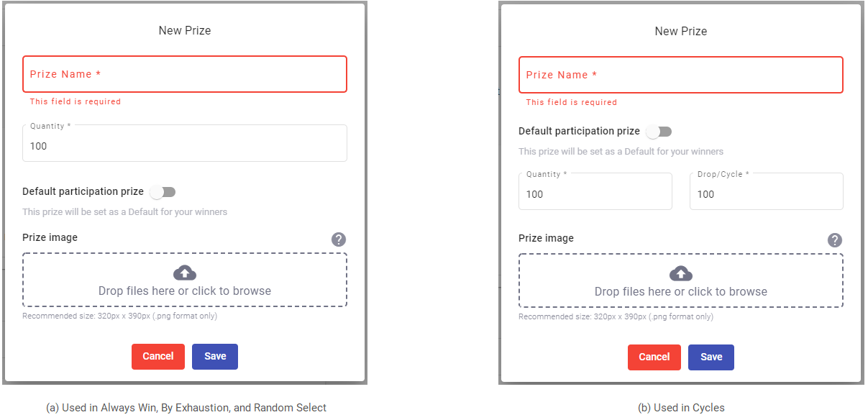The image size is (868, 420).
Task: Click the help icon beside Prize image in left dialog
Action: (x=339, y=239)
